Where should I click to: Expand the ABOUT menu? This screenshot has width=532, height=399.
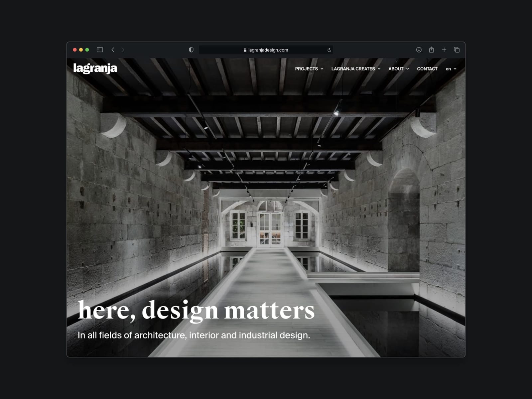[x=399, y=69]
